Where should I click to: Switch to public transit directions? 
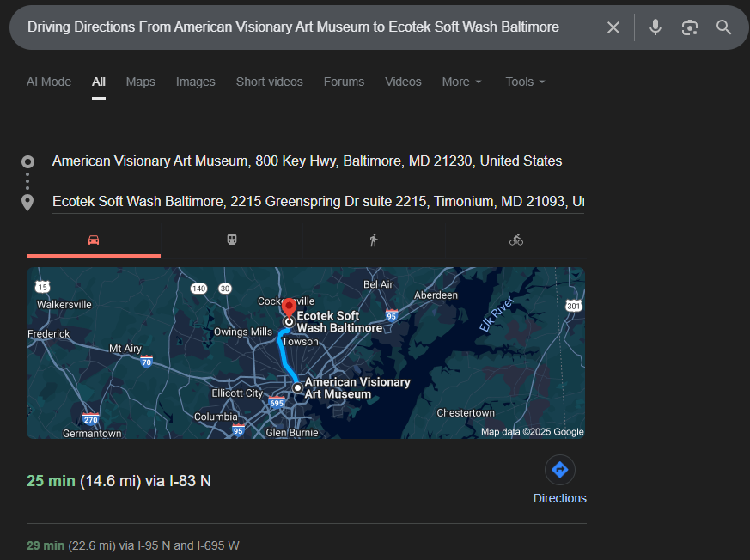click(x=232, y=240)
